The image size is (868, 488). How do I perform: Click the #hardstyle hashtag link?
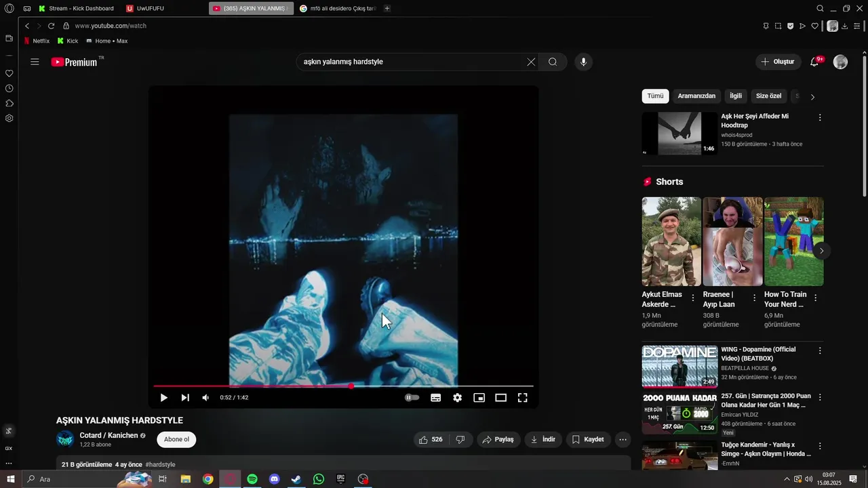(160, 465)
